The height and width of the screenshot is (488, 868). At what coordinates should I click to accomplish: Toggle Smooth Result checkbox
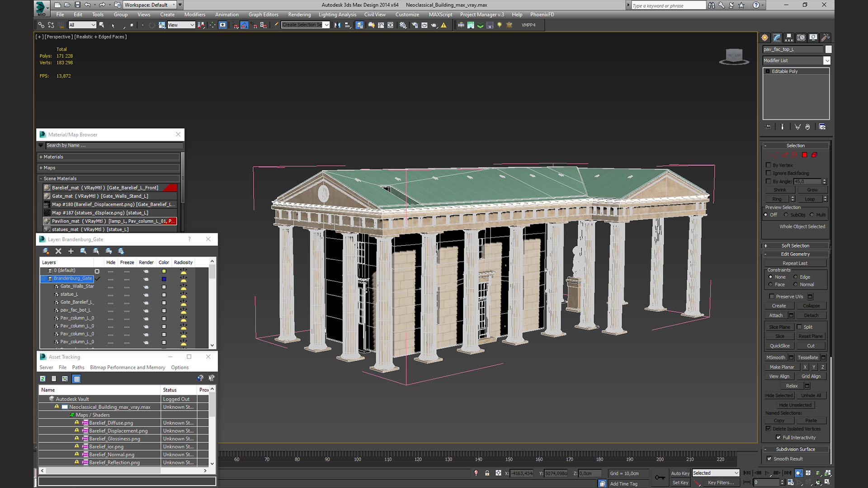click(769, 459)
